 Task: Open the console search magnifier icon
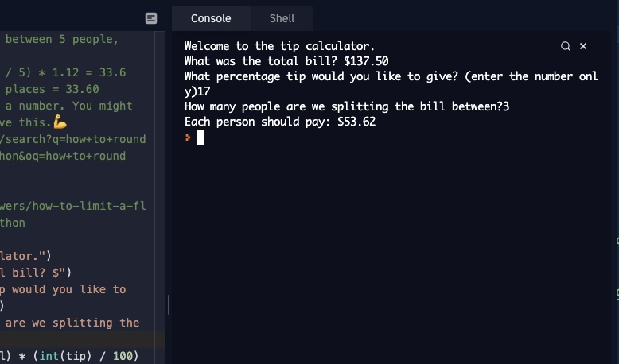pyautogui.click(x=566, y=46)
